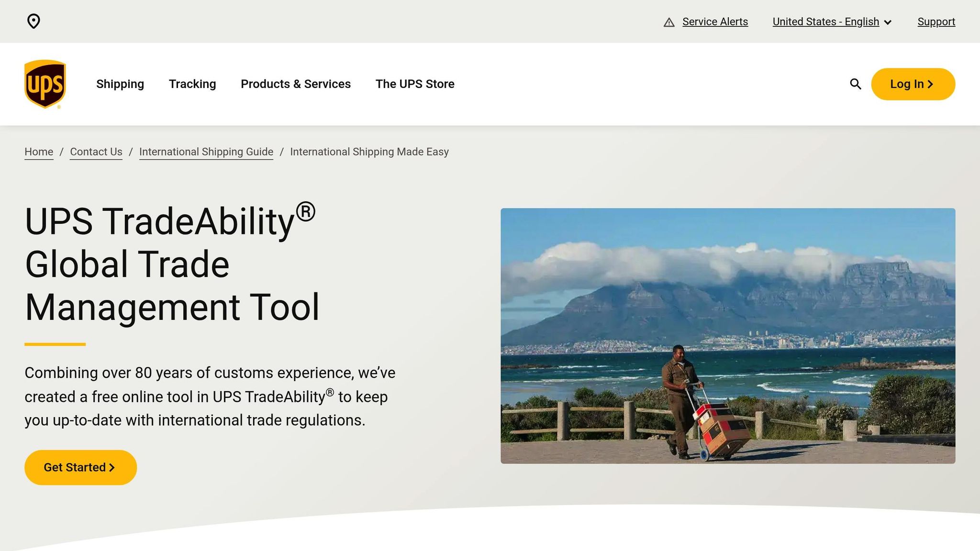Screen dimensions: 980x551
Task: Collapse the region picker next to Support
Action: pos(889,22)
